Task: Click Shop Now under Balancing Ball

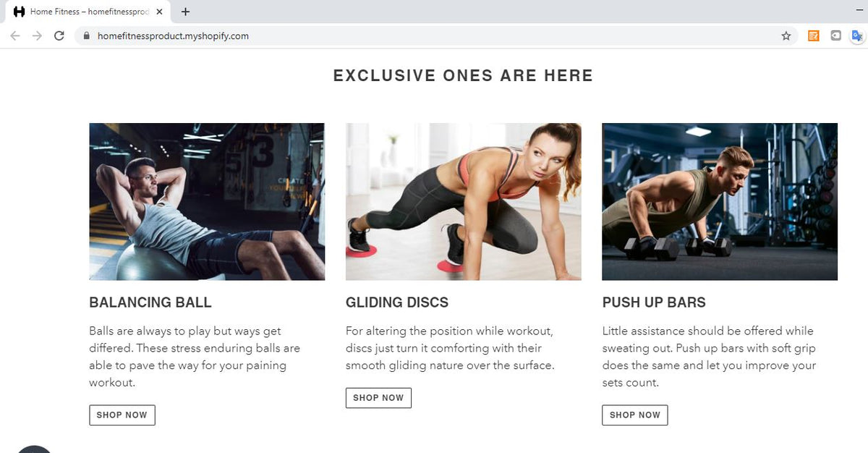Action: 122,415
